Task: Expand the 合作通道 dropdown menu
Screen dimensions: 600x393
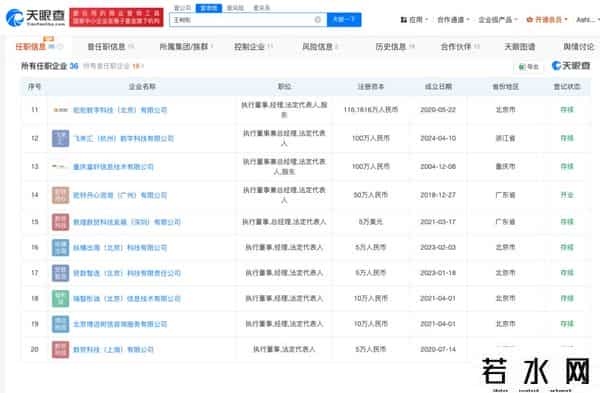Action: (453, 20)
